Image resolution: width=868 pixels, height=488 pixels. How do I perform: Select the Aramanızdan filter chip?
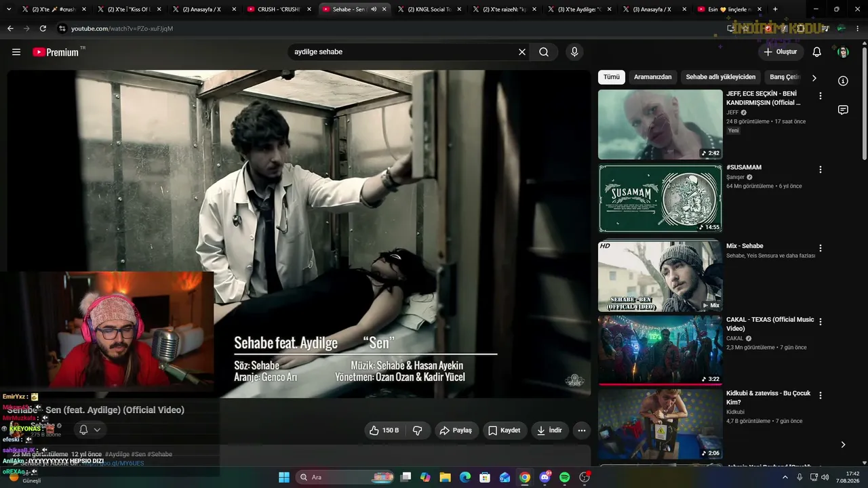[652, 77]
